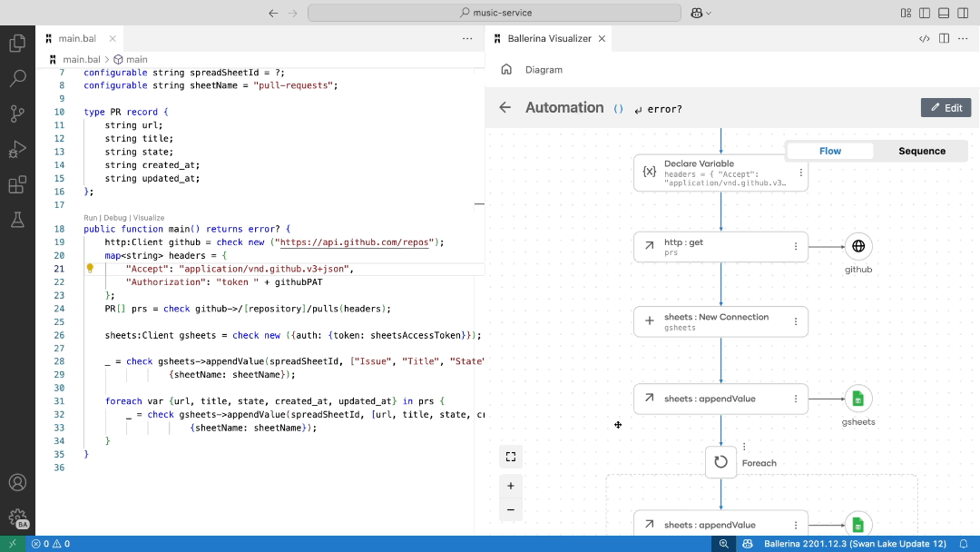Screen dimensions: 980x552
Task: Click the Visualize code lens link
Action: click(x=149, y=218)
